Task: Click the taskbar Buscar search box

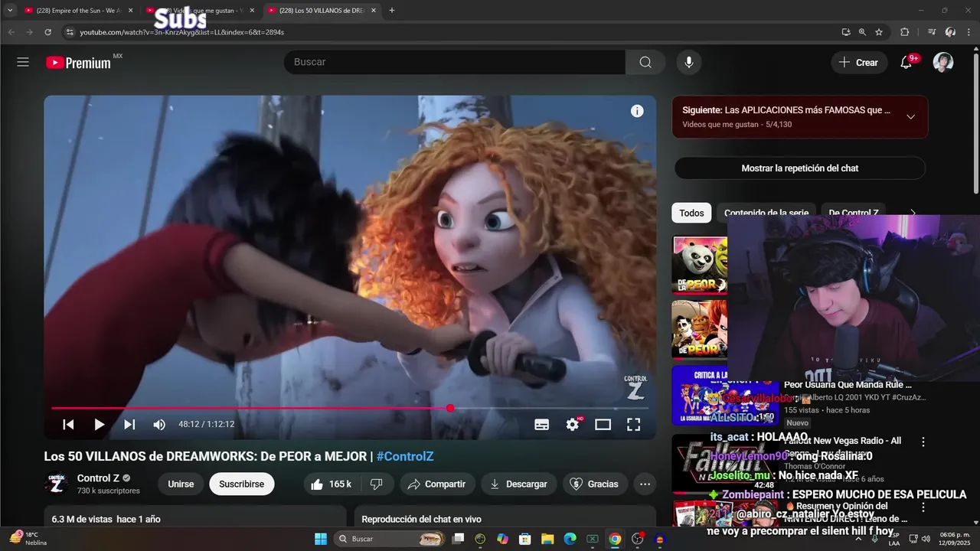Action: (x=390, y=539)
